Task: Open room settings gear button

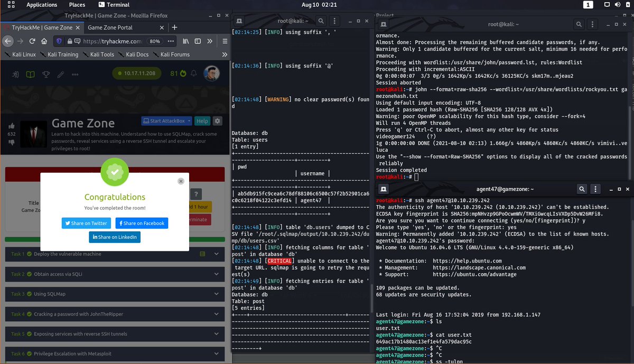Action: (x=217, y=121)
